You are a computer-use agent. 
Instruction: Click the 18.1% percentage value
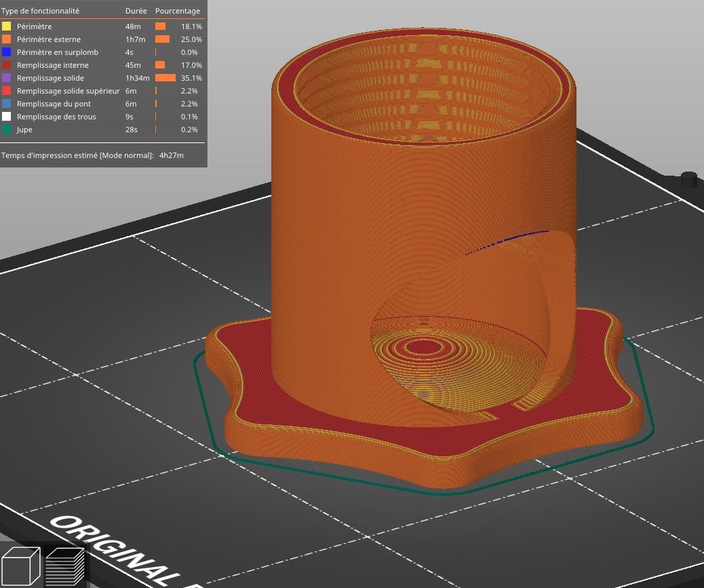(191, 26)
